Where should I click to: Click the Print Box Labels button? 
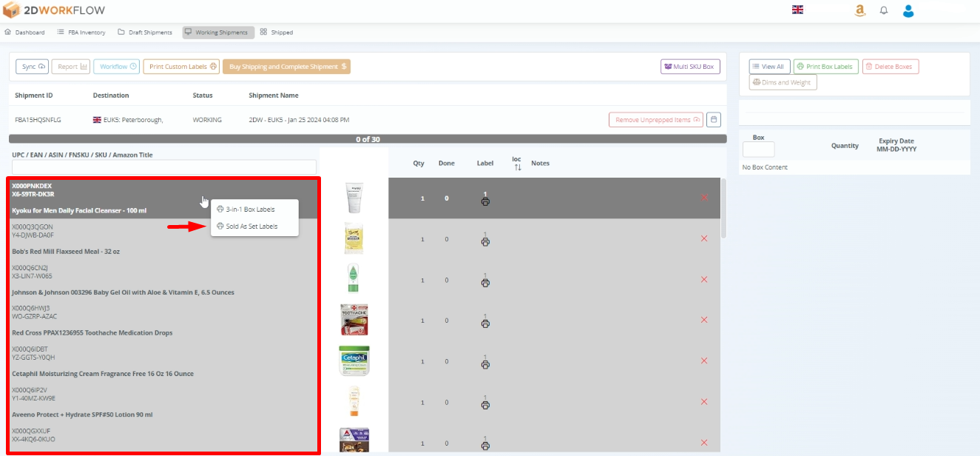tap(825, 66)
